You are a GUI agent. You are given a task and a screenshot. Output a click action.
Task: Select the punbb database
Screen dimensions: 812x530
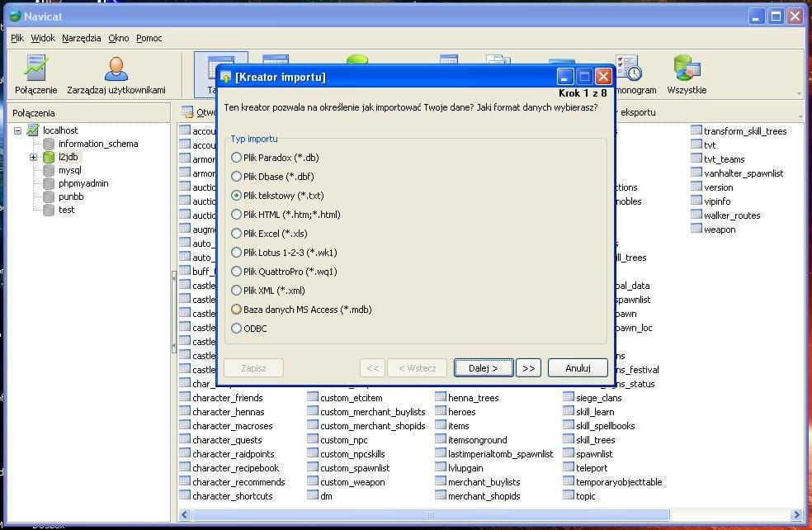point(71,196)
